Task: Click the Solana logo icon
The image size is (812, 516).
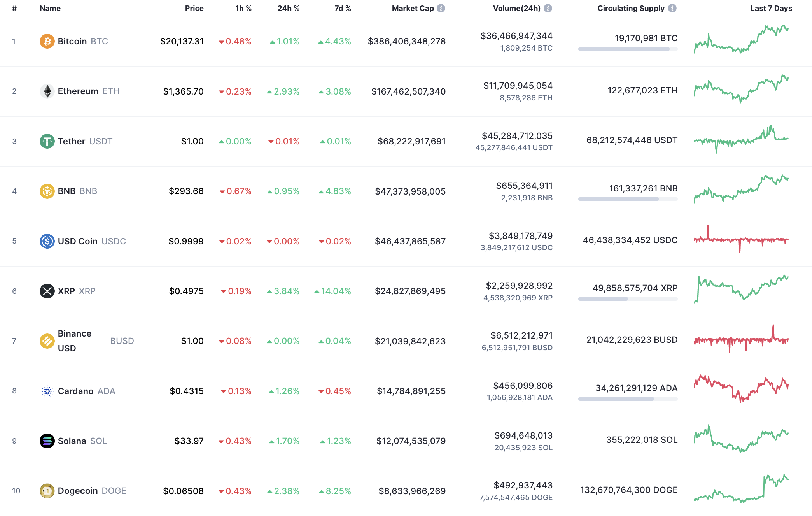Action: (47, 441)
